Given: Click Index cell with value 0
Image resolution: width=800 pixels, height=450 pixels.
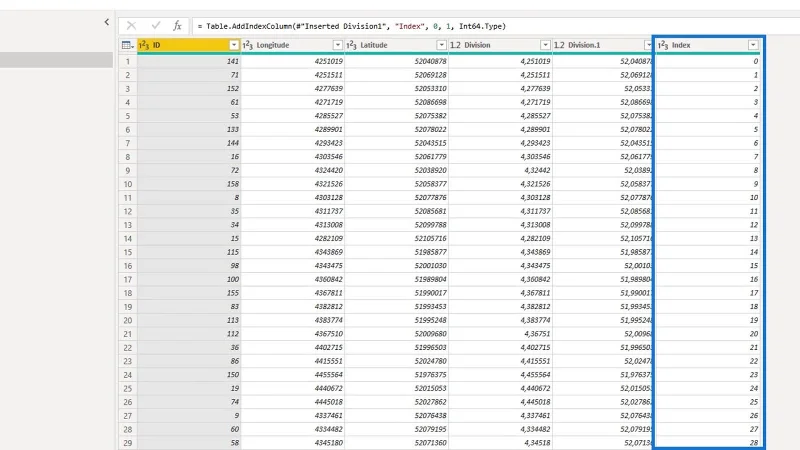Looking at the screenshot, I should (x=708, y=61).
